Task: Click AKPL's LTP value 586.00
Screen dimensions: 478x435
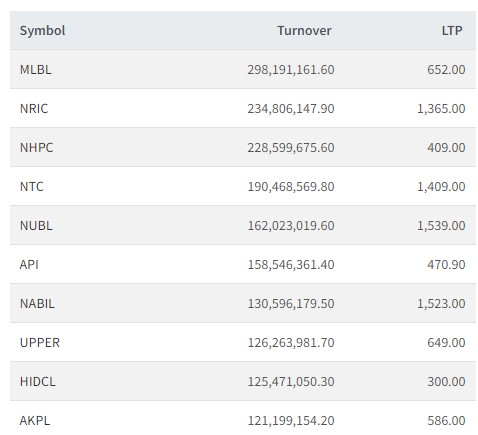Action: (x=446, y=421)
